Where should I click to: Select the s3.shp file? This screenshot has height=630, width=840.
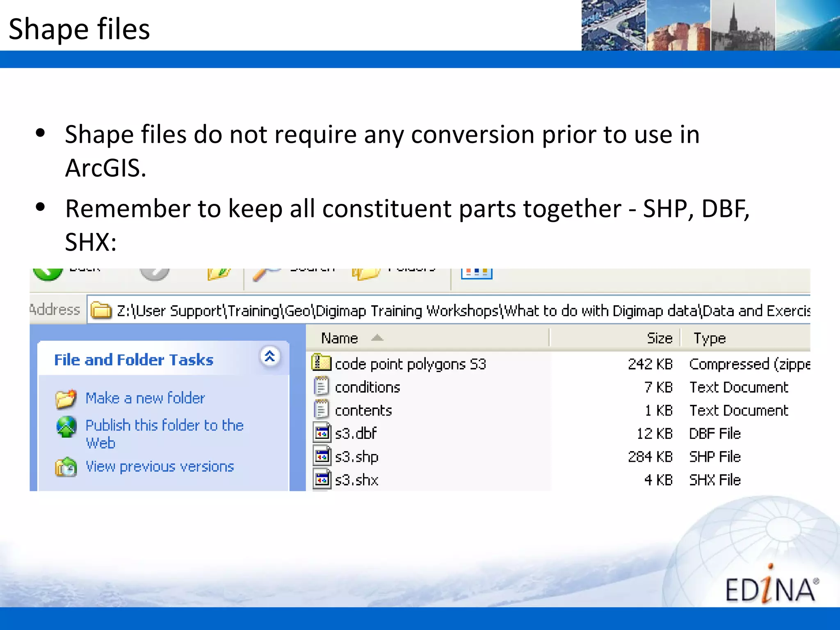pos(356,457)
